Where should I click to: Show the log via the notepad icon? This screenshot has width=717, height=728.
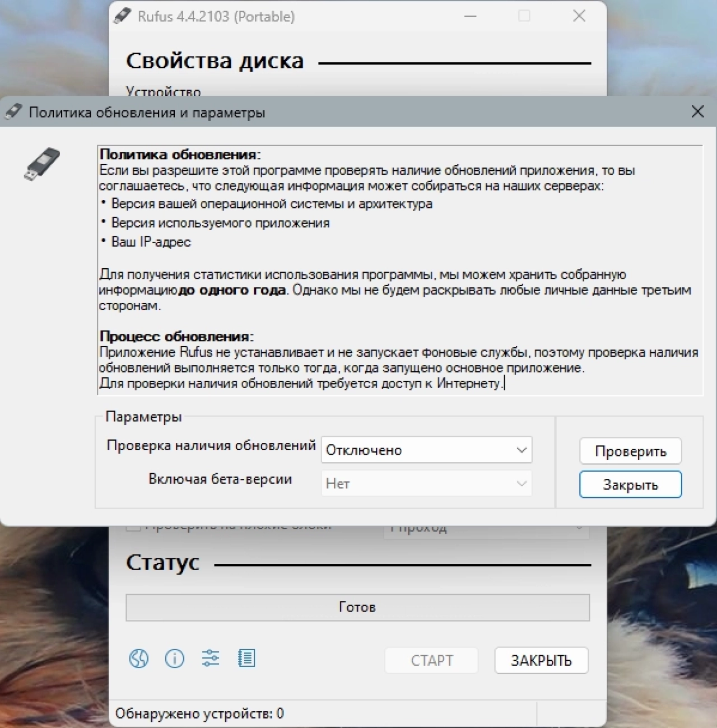tap(246, 658)
